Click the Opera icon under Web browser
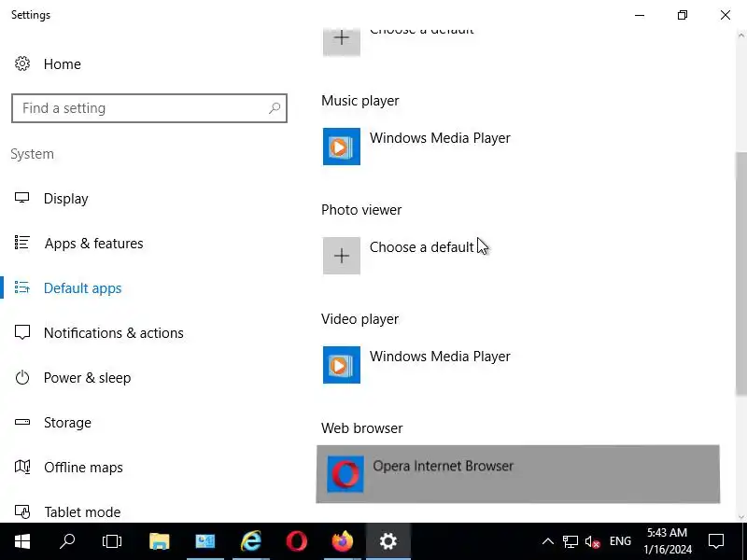747x560 pixels. pos(345,474)
